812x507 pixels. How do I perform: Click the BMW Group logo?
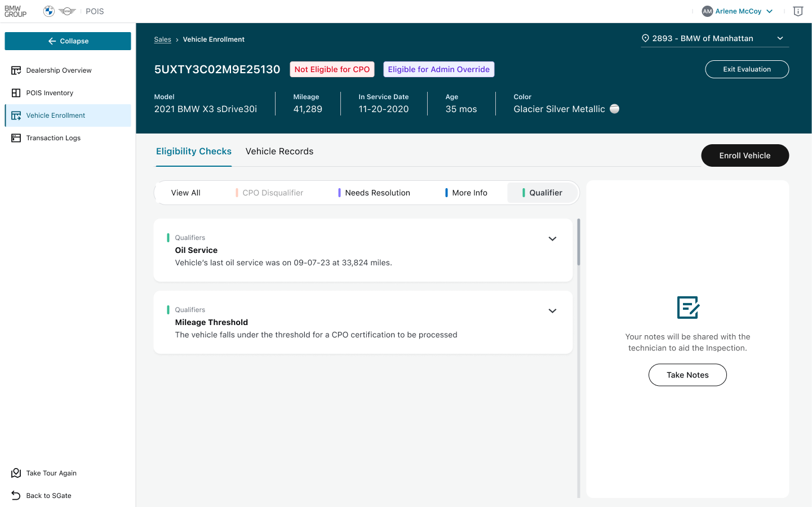15,11
